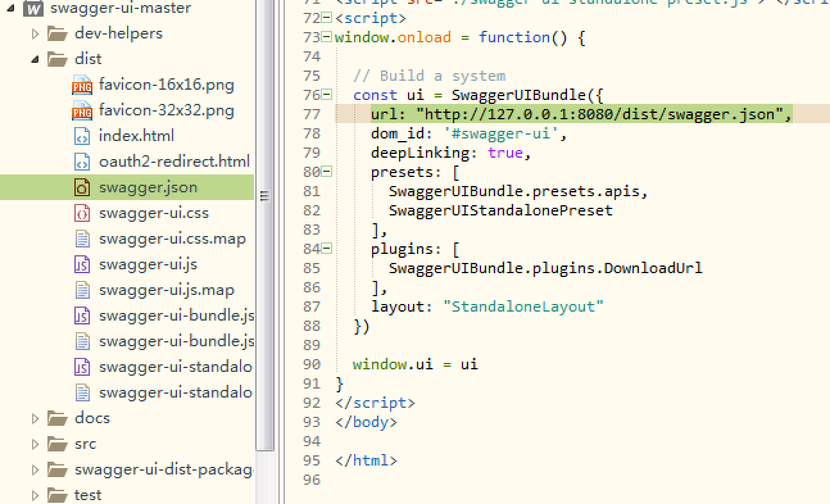The height and width of the screenshot is (504, 830).
Task: Click the document icon of swagger-ui.js.map
Action: pos(82,290)
